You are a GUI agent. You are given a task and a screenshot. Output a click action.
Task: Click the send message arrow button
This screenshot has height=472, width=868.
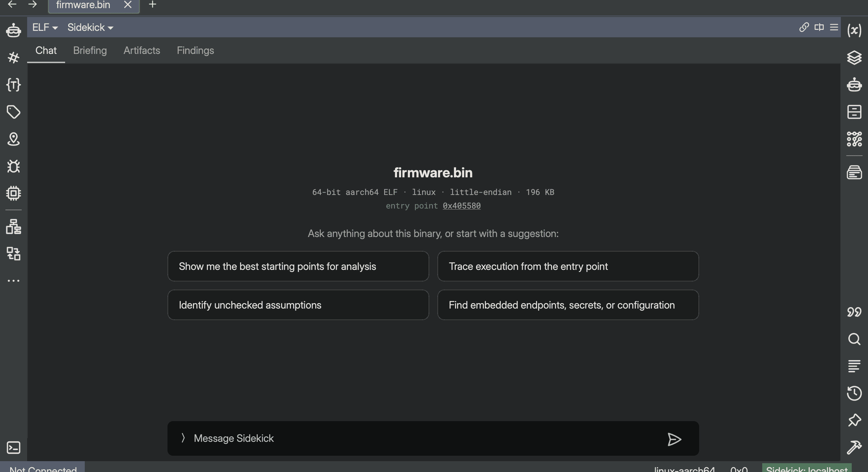pyautogui.click(x=674, y=439)
